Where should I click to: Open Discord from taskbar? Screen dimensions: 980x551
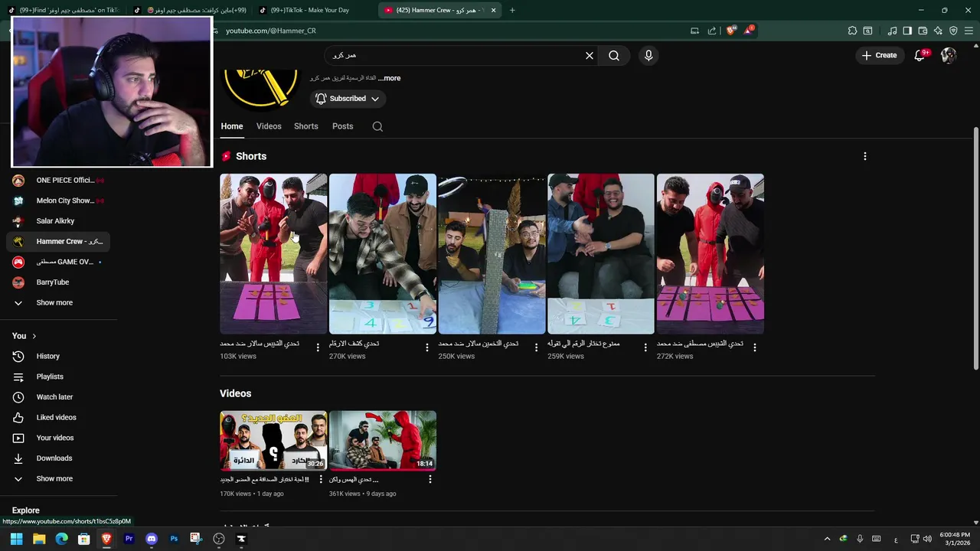[x=151, y=539]
